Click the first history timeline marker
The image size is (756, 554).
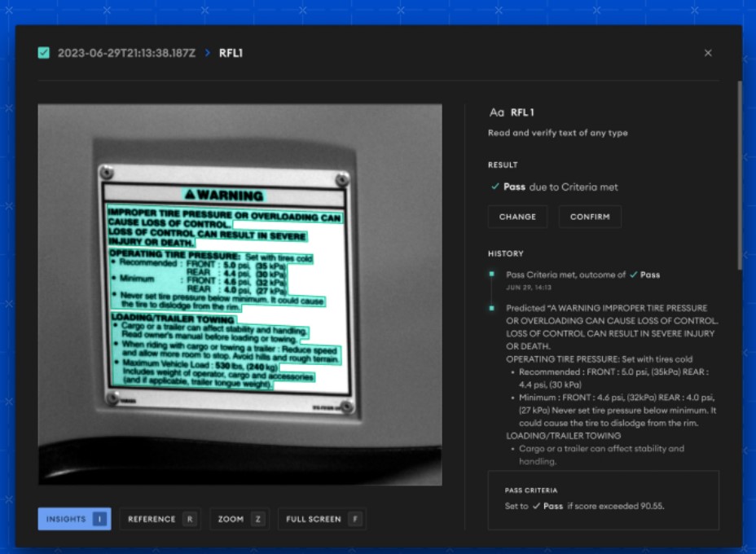coord(492,274)
